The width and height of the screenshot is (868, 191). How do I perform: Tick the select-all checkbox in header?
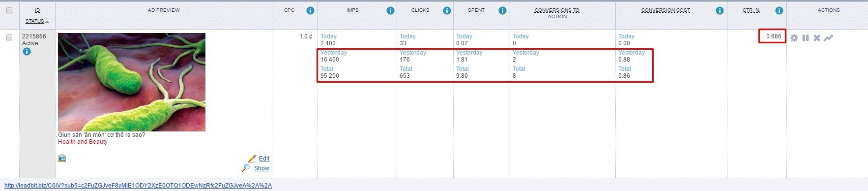point(9,10)
